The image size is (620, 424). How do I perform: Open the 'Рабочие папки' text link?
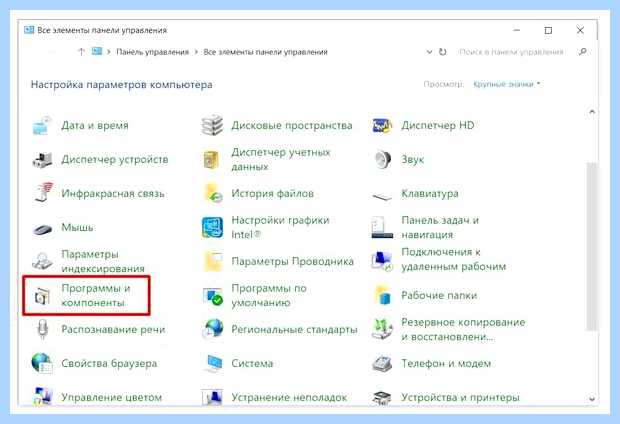click(439, 295)
